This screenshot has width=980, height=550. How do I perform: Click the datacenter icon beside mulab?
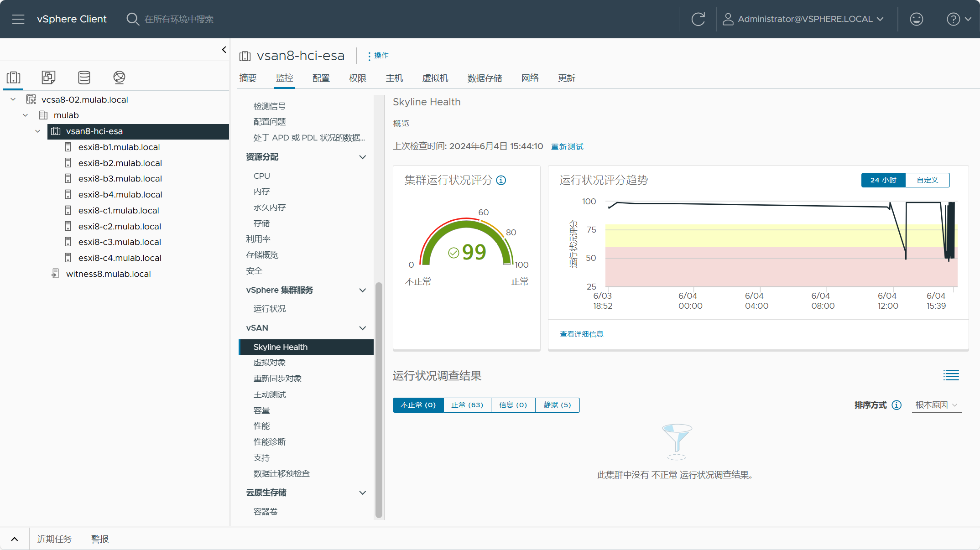pyautogui.click(x=43, y=115)
